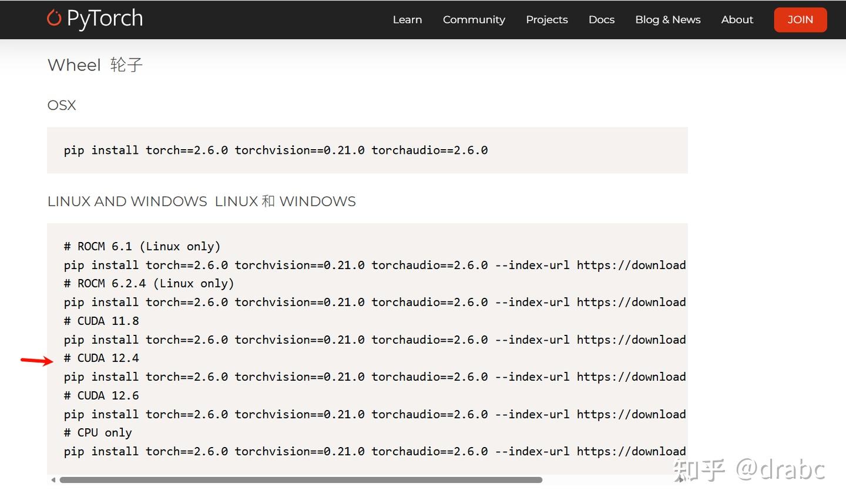Click the CUDA 12.4 comment line

tap(102, 358)
